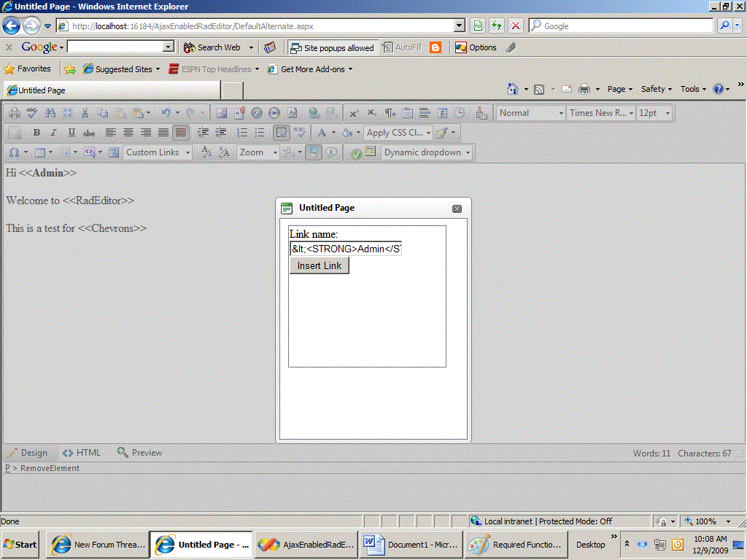The width and height of the screenshot is (747, 560).
Task: Open the IE Tools menu
Action: point(693,89)
